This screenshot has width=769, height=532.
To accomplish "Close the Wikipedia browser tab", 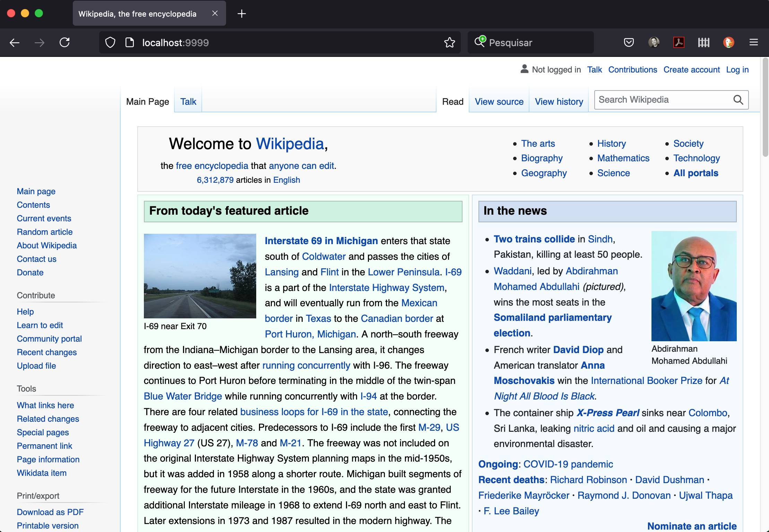I will coord(215,14).
